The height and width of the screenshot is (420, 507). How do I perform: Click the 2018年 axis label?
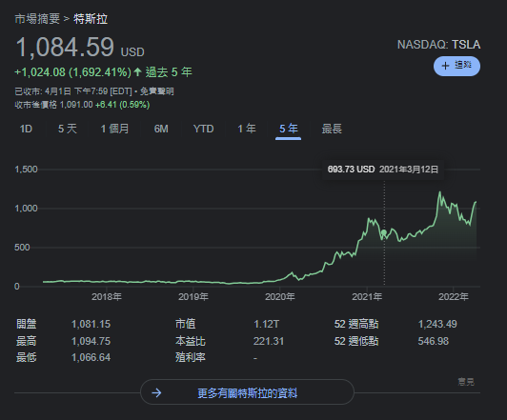click(107, 296)
